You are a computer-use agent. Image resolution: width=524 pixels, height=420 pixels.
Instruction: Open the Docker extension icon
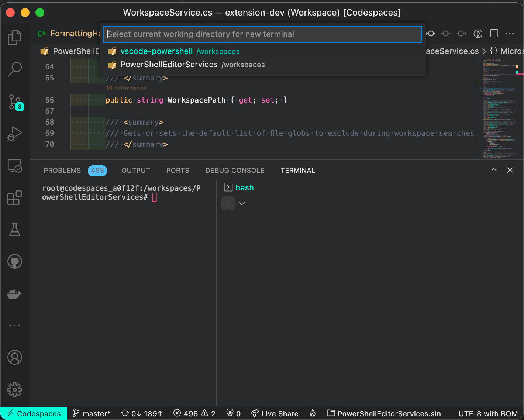(15, 294)
